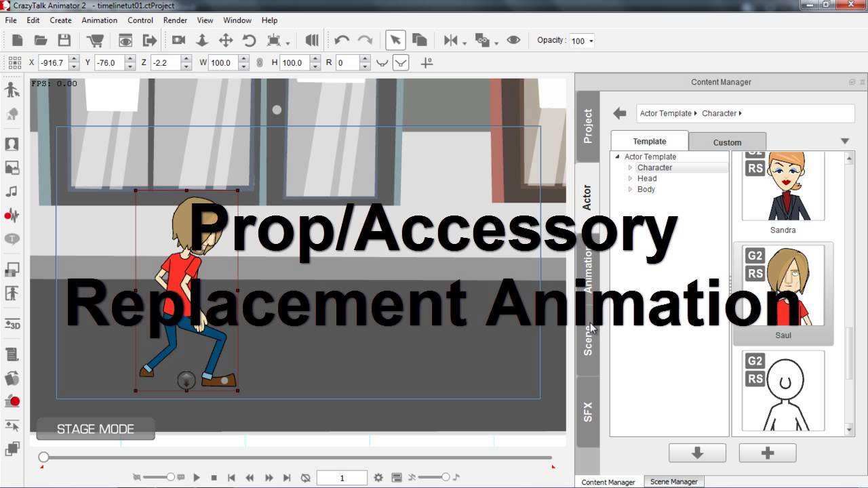Select the Saul character thumbnail
Viewport: 868px width, 488px height.
[x=783, y=286]
